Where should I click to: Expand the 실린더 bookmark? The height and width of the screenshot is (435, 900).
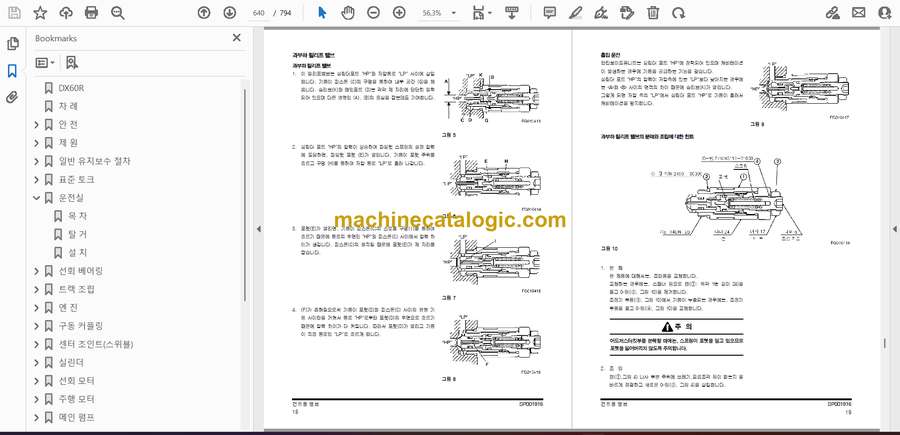[x=37, y=363]
